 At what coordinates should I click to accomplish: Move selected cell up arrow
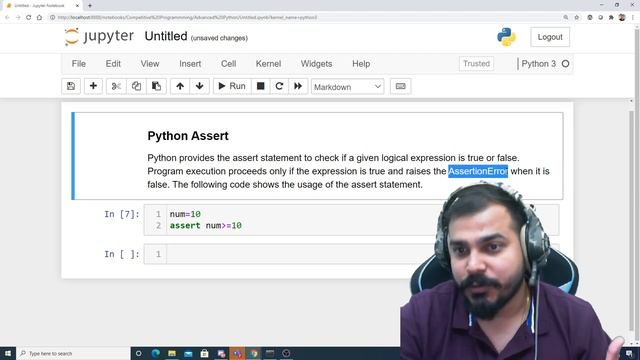tap(180, 86)
